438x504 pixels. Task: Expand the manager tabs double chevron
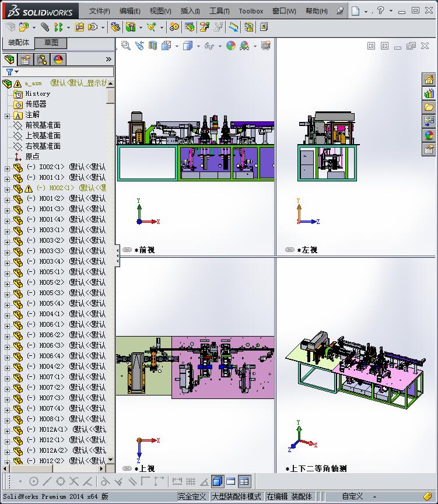pyautogui.click(x=108, y=59)
